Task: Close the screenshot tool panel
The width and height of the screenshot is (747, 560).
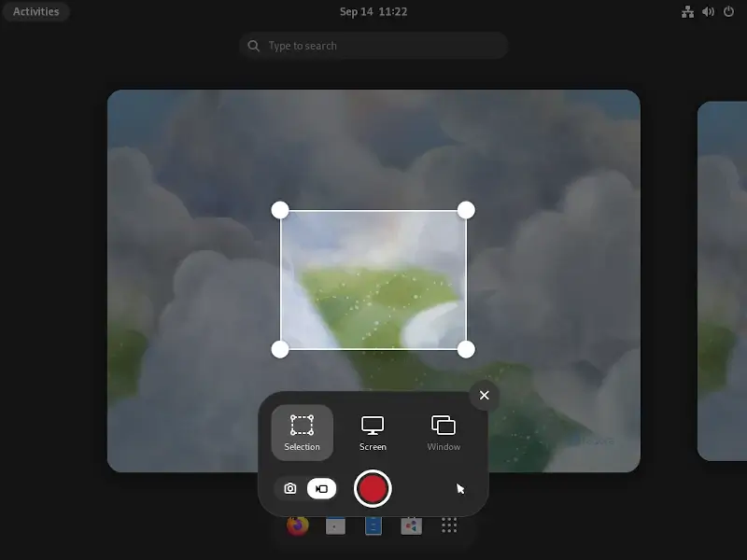Action: [x=484, y=395]
